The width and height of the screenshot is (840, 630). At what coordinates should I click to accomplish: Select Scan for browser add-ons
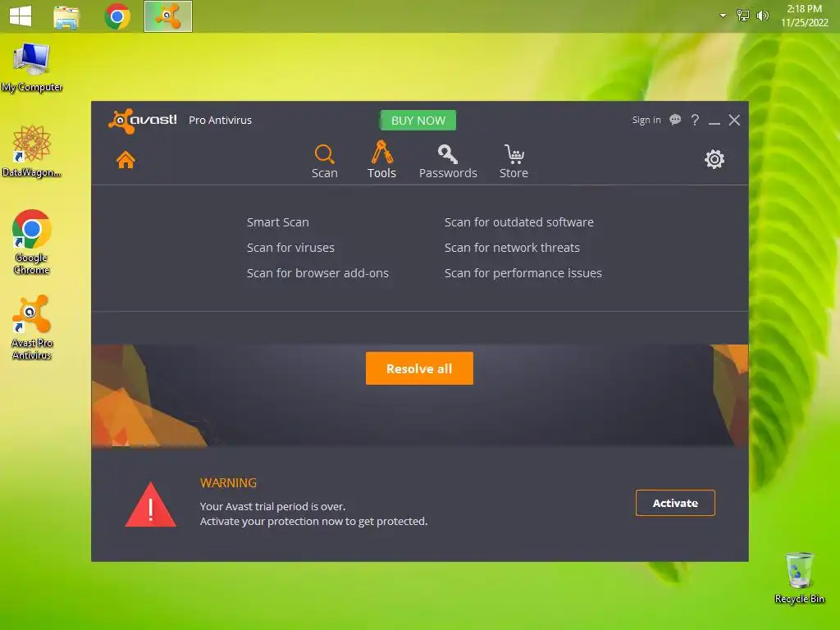[x=317, y=272]
